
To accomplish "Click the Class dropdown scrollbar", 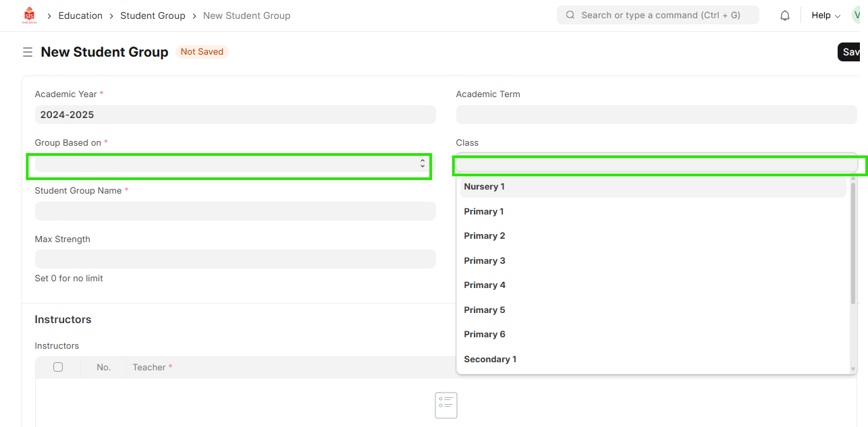I will click(852, 243).
